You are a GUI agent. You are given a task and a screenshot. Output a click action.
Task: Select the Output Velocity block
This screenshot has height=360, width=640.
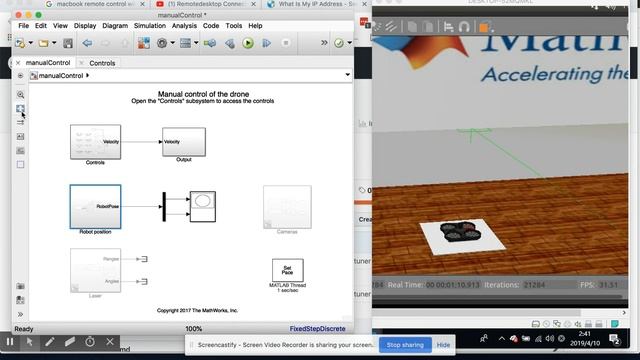coord(184,142)
